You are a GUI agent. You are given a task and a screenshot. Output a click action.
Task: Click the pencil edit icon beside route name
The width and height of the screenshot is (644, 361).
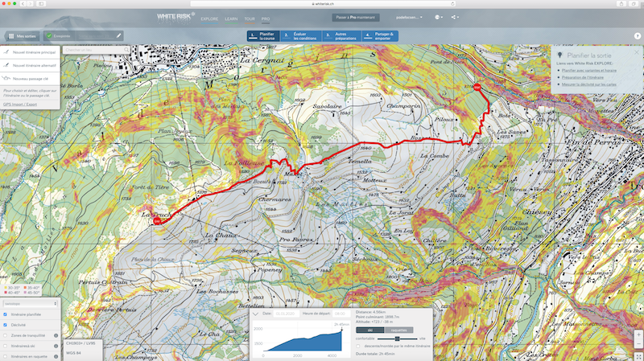coord(119,35)
